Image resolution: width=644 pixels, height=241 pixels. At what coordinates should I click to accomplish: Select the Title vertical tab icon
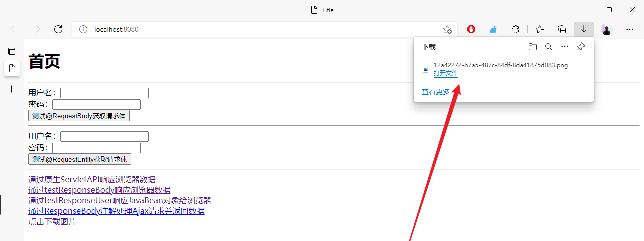(12, 68)
